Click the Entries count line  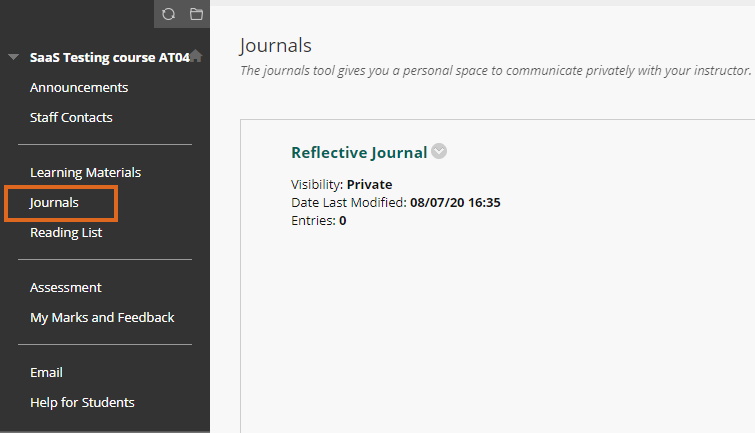319,221
